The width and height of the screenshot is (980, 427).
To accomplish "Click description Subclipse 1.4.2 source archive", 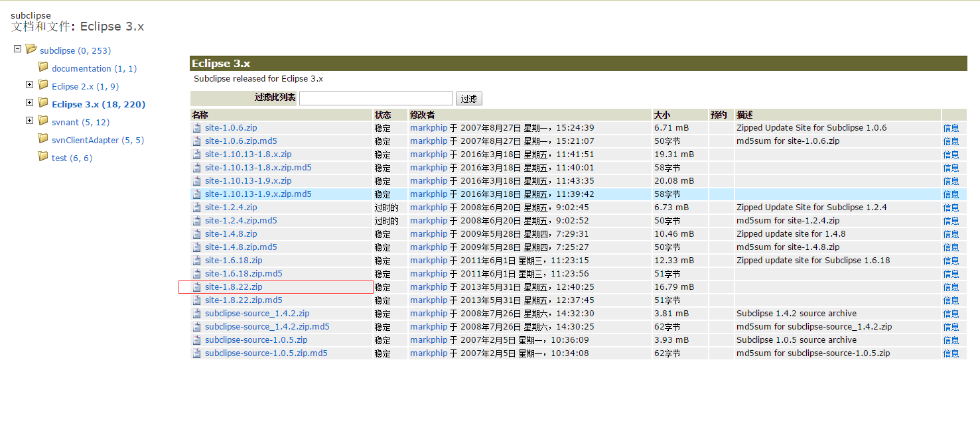I will [796, 313].
